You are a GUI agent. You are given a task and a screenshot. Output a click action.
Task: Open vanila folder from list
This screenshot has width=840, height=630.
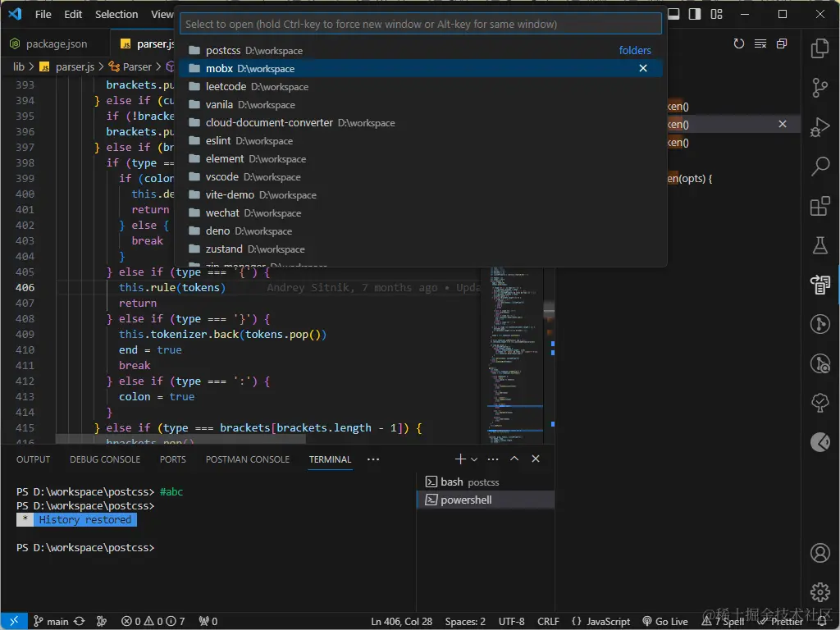click(421, 104)
